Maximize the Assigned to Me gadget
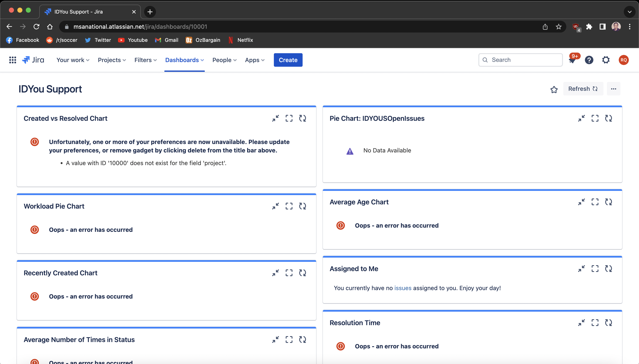The width and height of the screenshot is (639, 364). [x=595, y=269]
